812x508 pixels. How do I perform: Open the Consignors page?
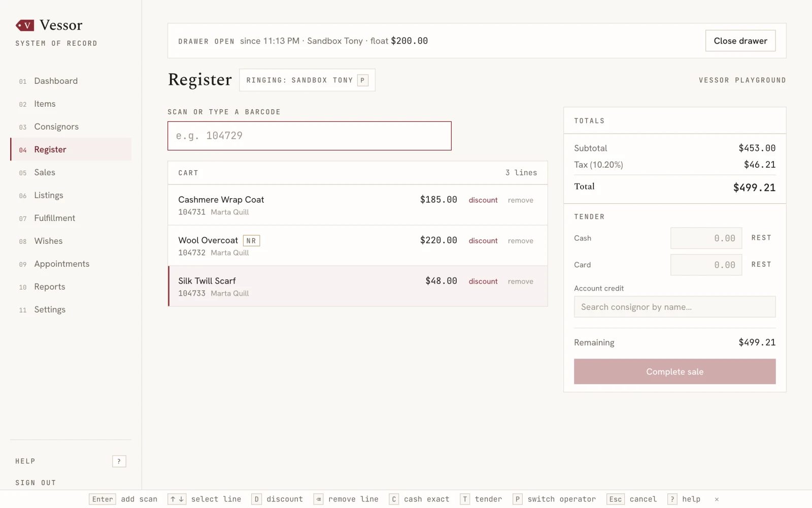(x=71, y=126)
